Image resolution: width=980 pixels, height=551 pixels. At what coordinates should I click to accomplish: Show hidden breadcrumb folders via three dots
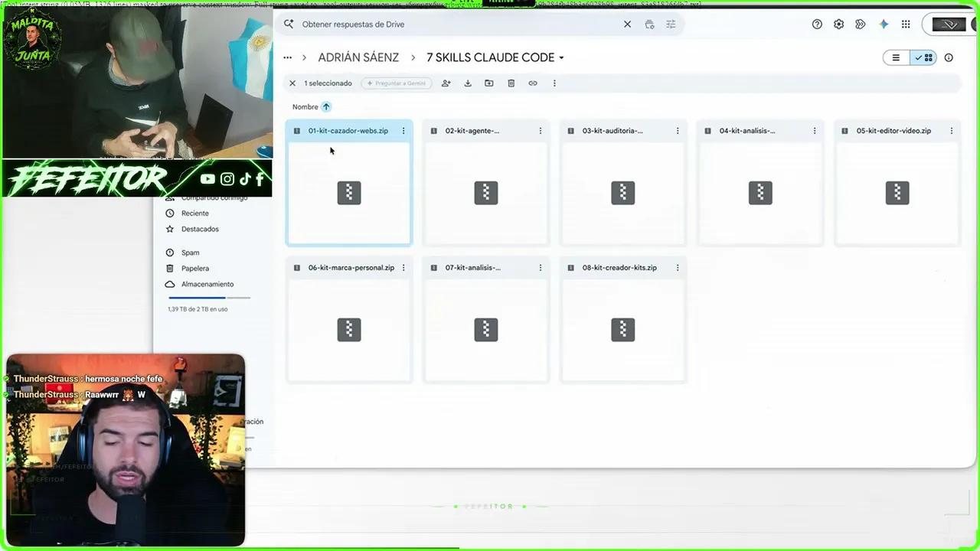click(x=287, y=57)
